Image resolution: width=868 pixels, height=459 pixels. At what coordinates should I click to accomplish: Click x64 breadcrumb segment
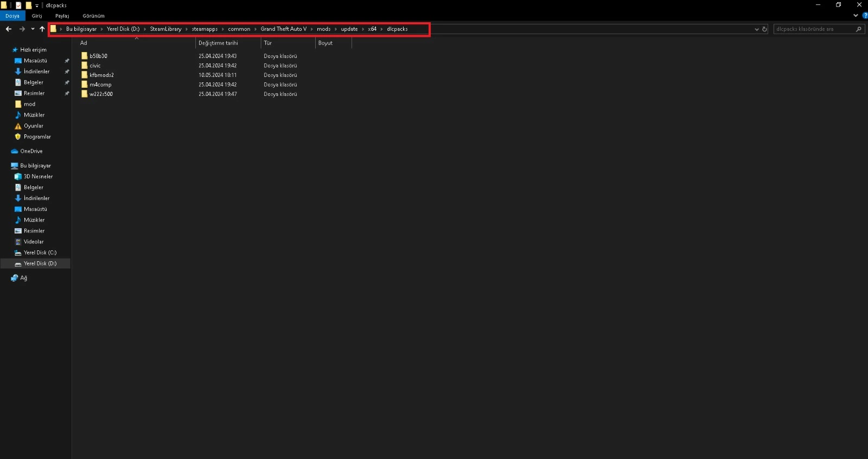(x=372, y=29)
